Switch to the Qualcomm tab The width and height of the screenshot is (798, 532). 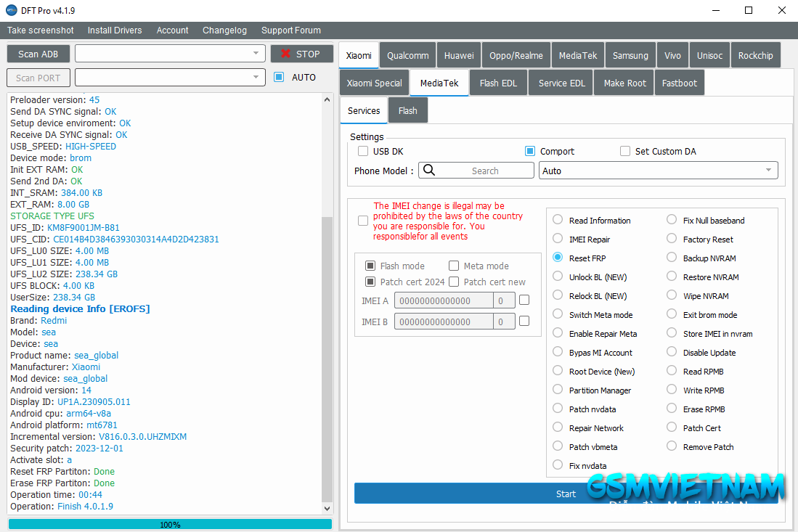click(407, 55)
